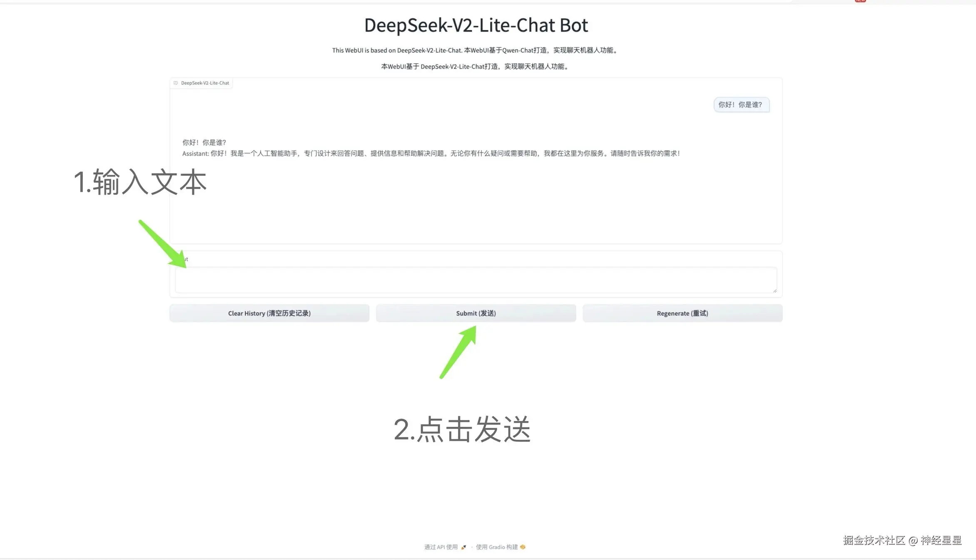Click the red NEW badge at top right
Screen dimensions: 976x560
tap(860, 1)
